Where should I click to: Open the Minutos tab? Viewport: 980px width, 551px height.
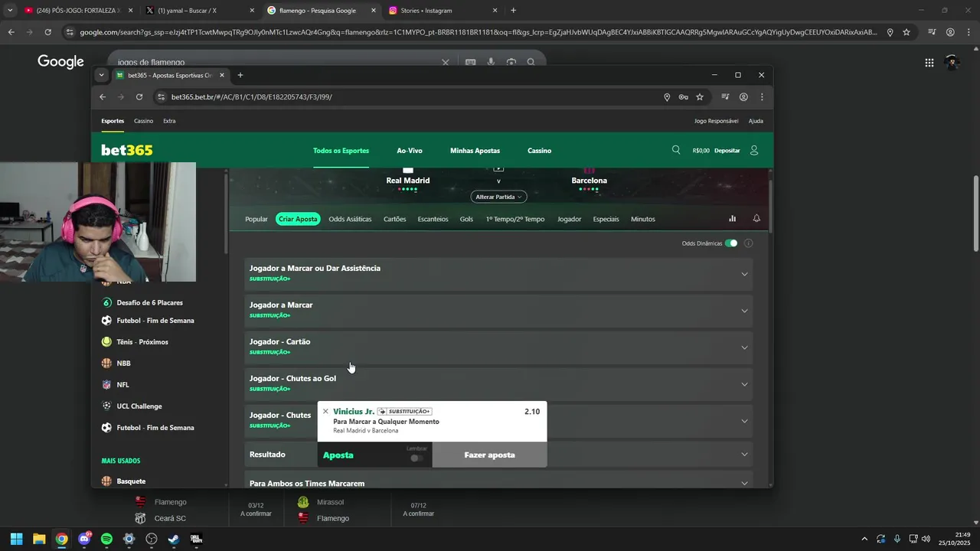tap(643, 219)
